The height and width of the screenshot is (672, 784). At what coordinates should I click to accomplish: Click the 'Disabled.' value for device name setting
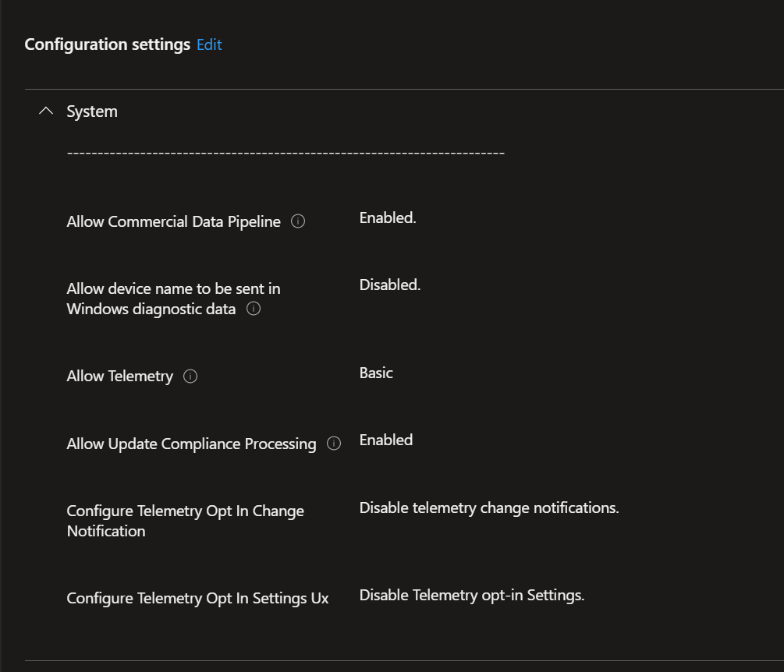click(x=390, y=285)
